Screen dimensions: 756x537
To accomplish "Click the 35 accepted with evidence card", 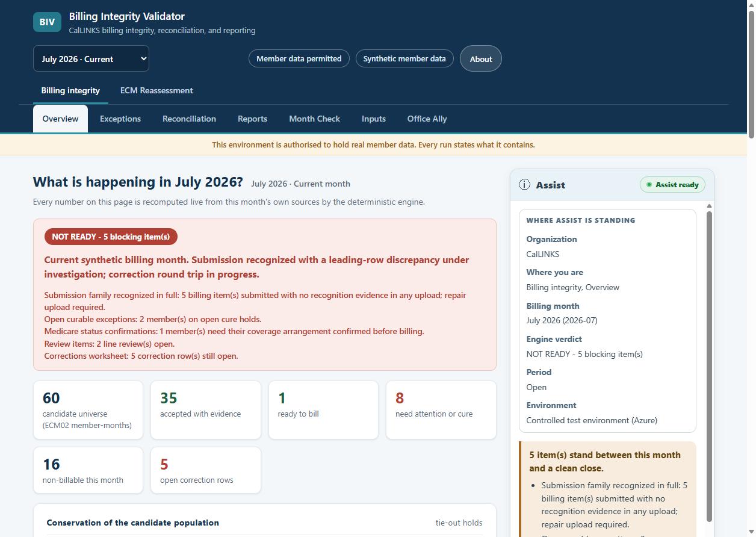I will [206, 410].
